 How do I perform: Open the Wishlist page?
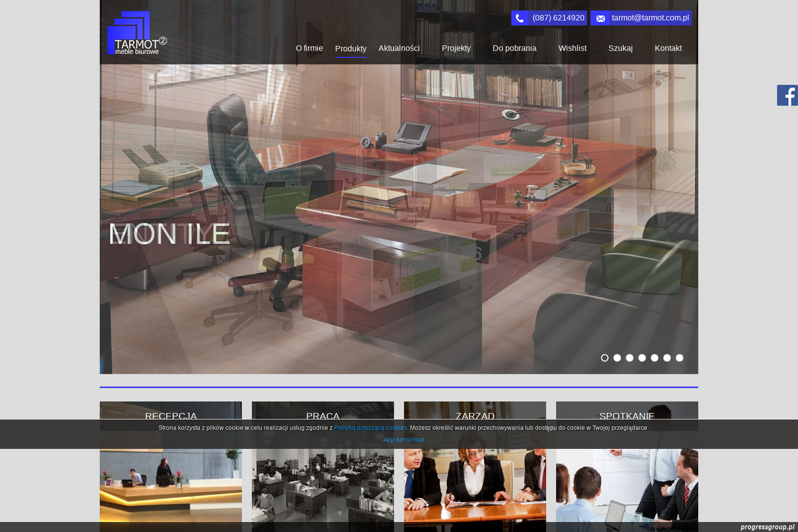pyautogui.click(x=573, y=48)
